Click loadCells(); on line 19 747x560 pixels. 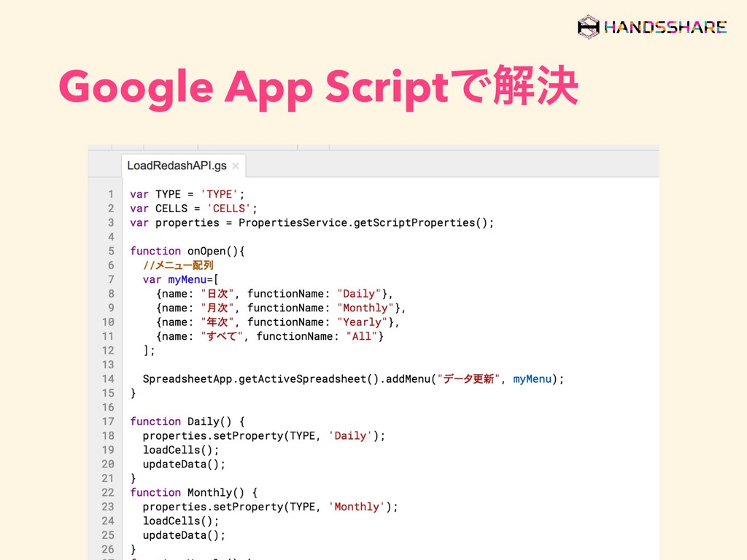point(181,450)
